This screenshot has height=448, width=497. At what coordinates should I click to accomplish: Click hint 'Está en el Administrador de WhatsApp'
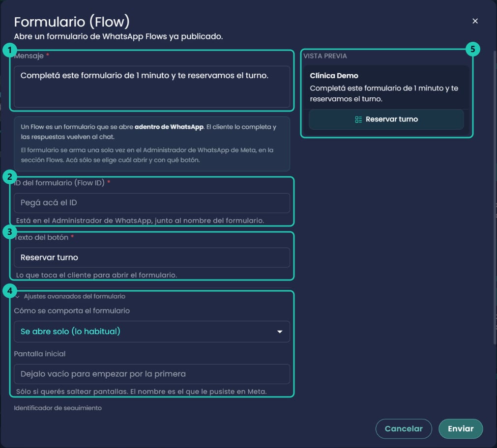140,221
